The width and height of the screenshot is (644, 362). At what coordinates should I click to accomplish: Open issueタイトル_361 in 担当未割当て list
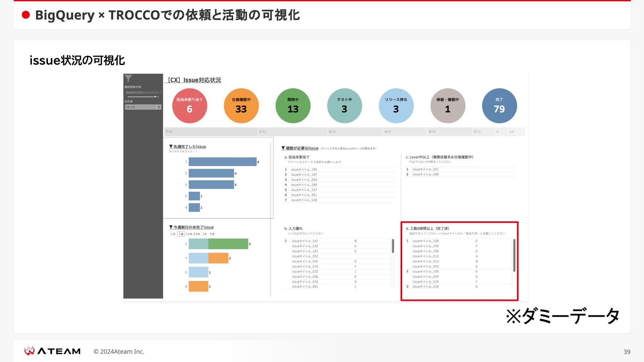click(304, 195)
